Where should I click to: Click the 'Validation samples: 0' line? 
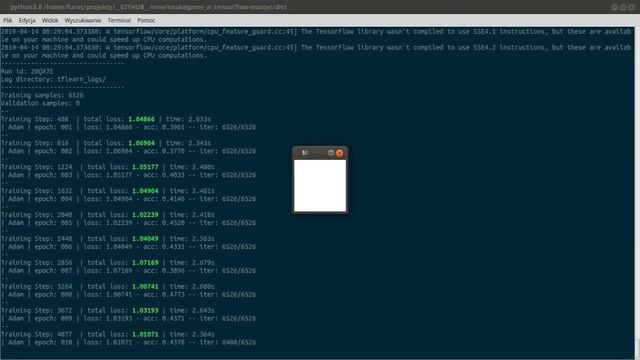click(x=40, y=103)
